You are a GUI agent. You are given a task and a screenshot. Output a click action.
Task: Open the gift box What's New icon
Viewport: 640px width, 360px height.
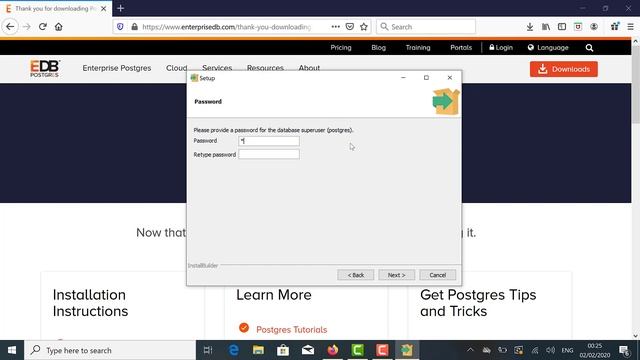tap(615, 27)
